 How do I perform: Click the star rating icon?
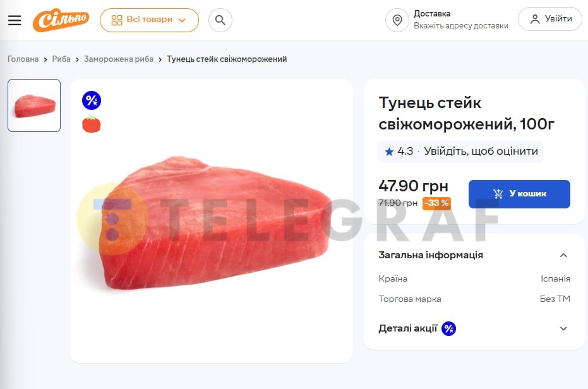coord(389,152)
